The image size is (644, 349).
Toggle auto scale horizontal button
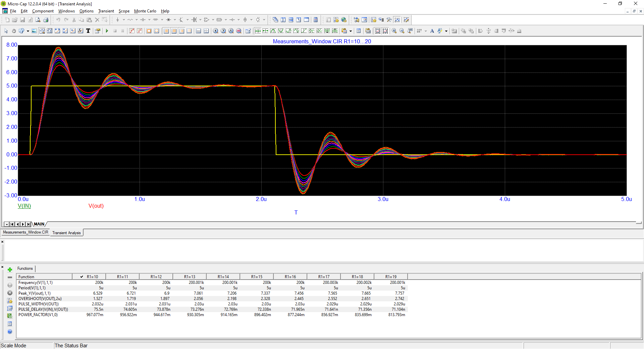tap(378, 31)
